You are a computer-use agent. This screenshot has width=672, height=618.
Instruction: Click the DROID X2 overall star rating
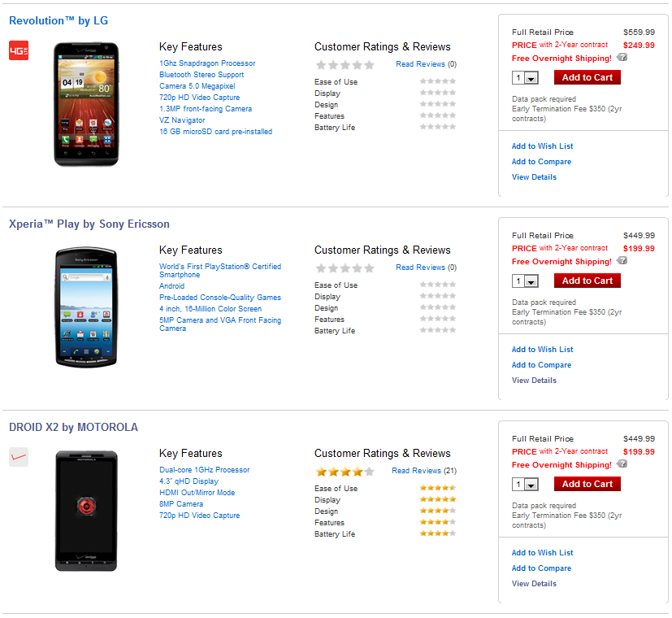(x=345, y=471)
